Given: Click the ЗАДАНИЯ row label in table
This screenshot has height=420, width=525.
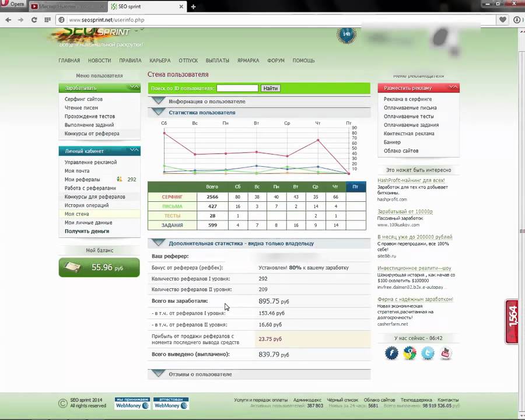Looking at the screenshot, I should pyautogui.click(x=172, y=225).
